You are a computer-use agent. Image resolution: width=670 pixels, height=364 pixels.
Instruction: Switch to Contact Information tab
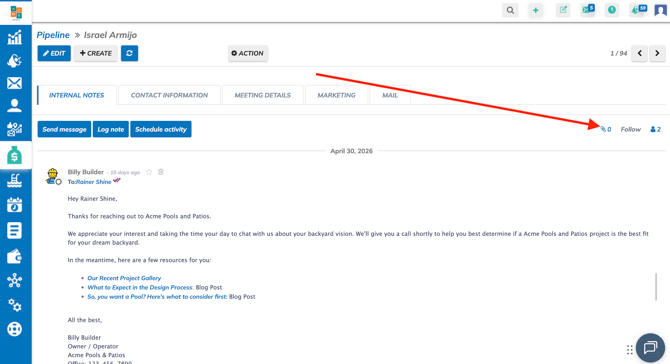[x=169, y=95]
